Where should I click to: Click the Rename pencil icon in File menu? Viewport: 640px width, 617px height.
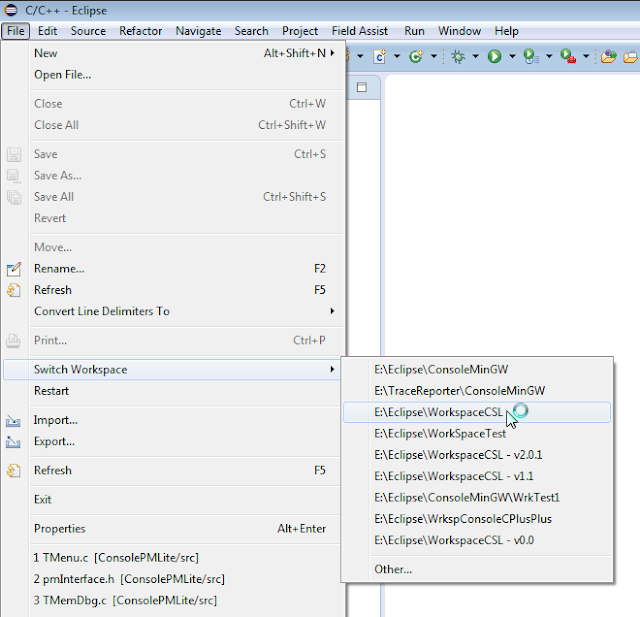[13, 269]
